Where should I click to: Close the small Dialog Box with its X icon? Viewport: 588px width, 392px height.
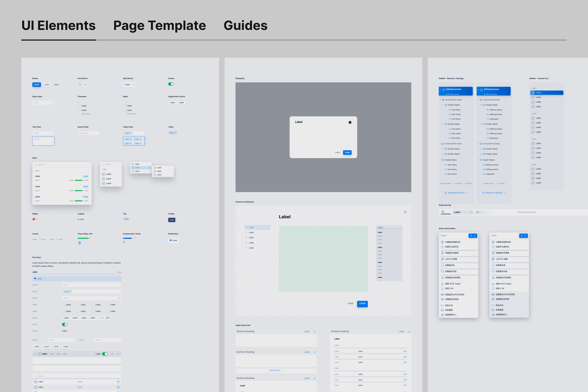350,122
